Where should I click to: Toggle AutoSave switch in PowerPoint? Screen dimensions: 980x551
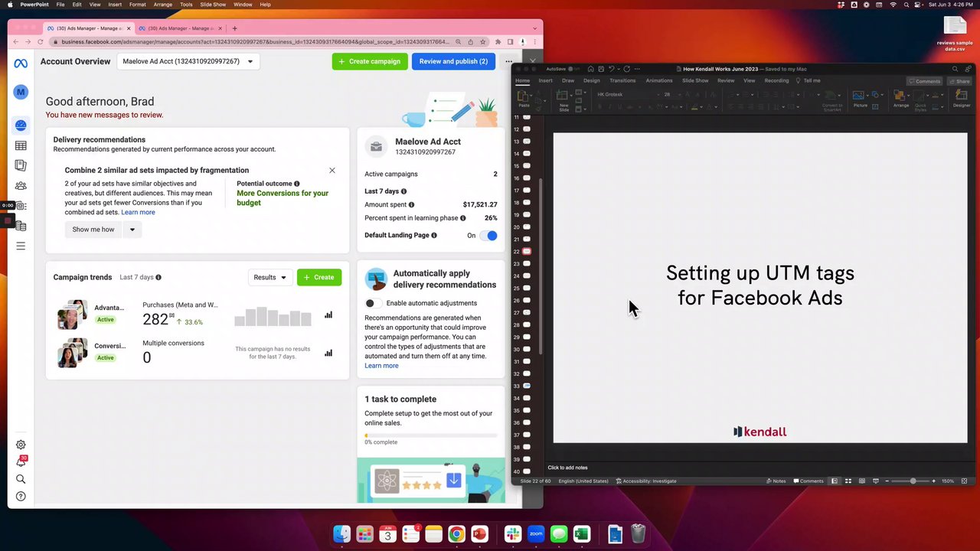point(574,69)
